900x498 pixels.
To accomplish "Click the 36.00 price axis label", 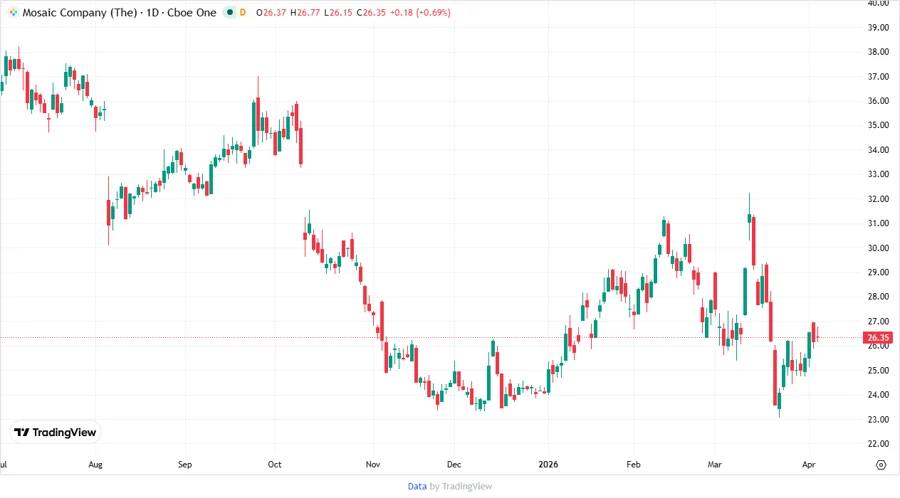I will [878, 100].
